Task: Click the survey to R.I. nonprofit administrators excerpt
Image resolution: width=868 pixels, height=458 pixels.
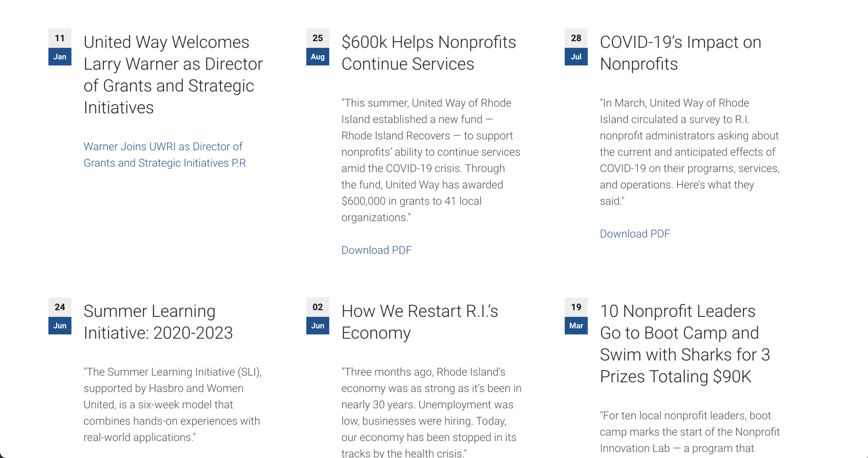Action: (x=690, y=152)
